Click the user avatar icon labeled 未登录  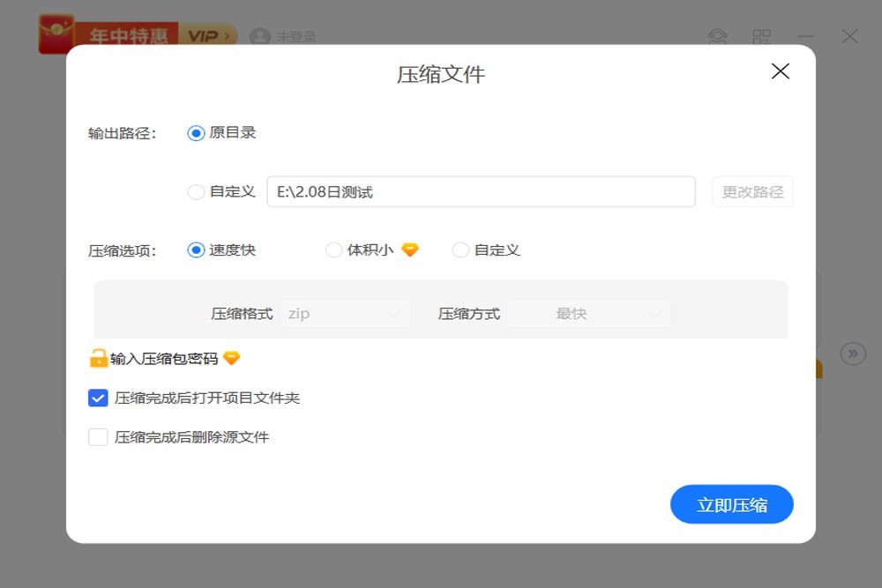(260, 36)
